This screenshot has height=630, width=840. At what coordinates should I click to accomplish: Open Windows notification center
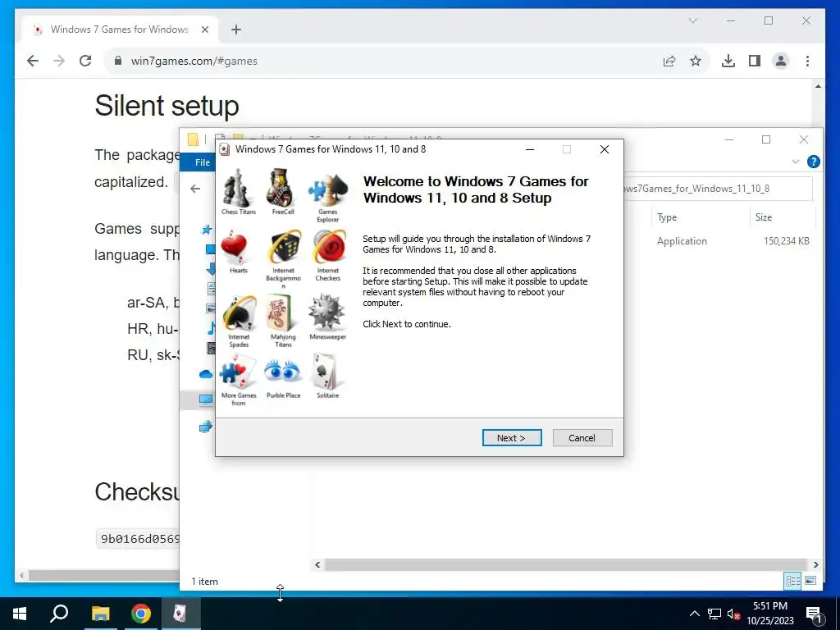click(814, 614)
